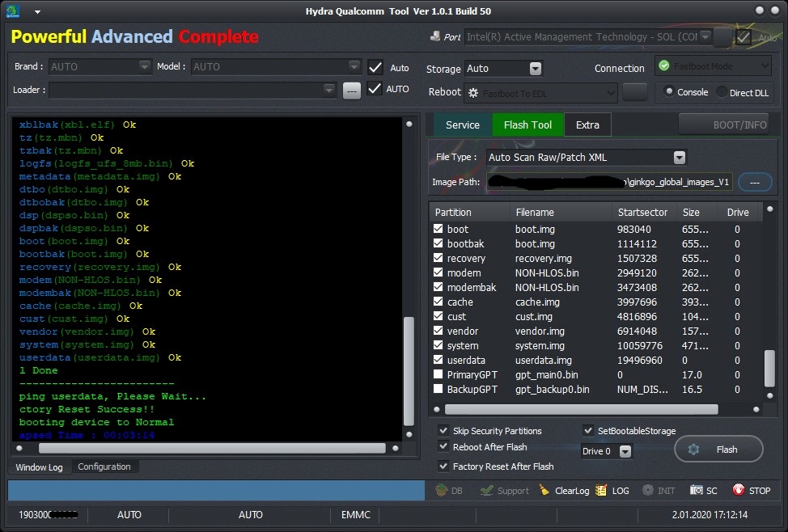Open the Reboot mode dropdown
788x532 pixels.
(611, 93)
